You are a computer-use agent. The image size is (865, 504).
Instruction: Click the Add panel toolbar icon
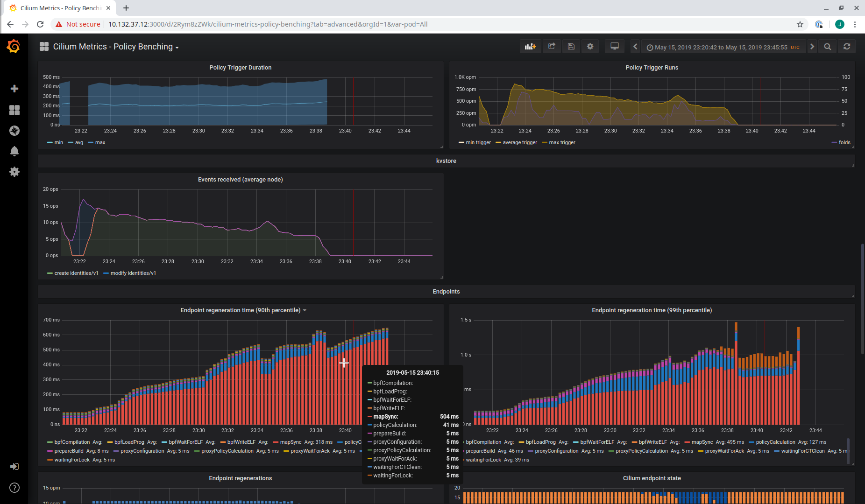pyautogui.click(x=530, y=47)
